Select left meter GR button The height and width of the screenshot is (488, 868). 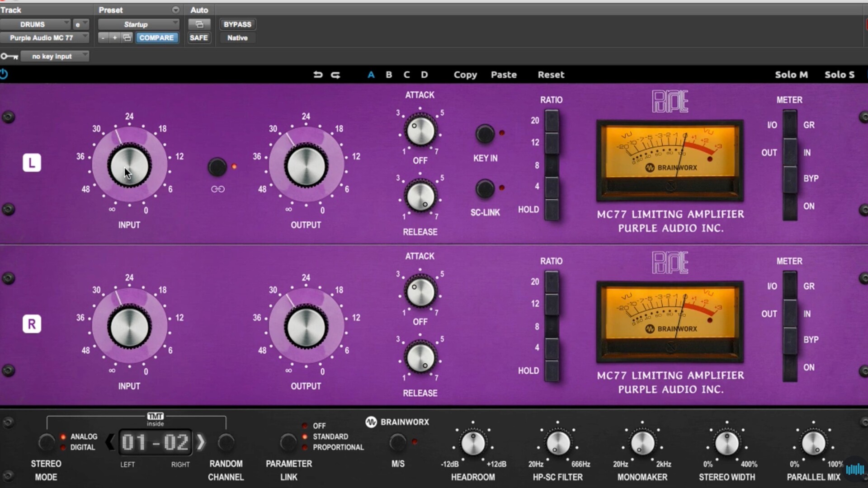point(790,125)
